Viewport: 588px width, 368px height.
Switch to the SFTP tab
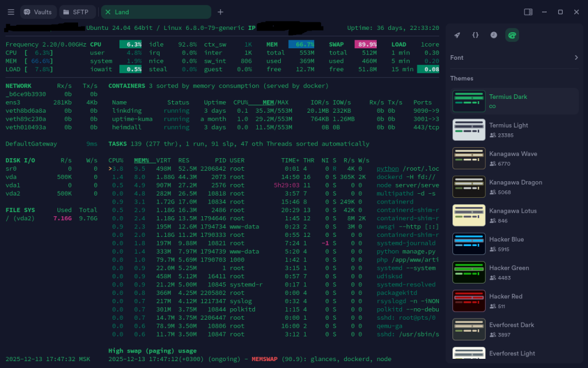[78, 12]
